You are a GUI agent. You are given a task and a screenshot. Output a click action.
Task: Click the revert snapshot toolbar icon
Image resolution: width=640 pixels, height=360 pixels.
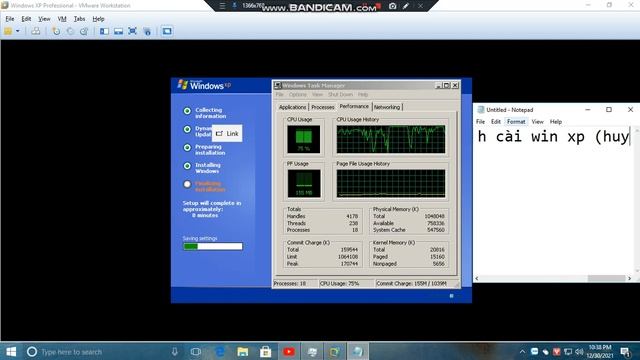70,31
